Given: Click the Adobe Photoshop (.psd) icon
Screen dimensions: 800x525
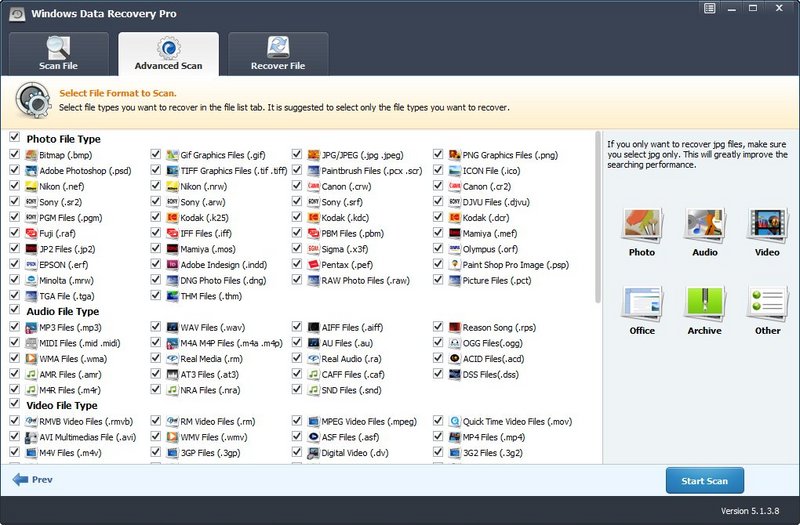Looking at the screenshot, I should (31, 171).
